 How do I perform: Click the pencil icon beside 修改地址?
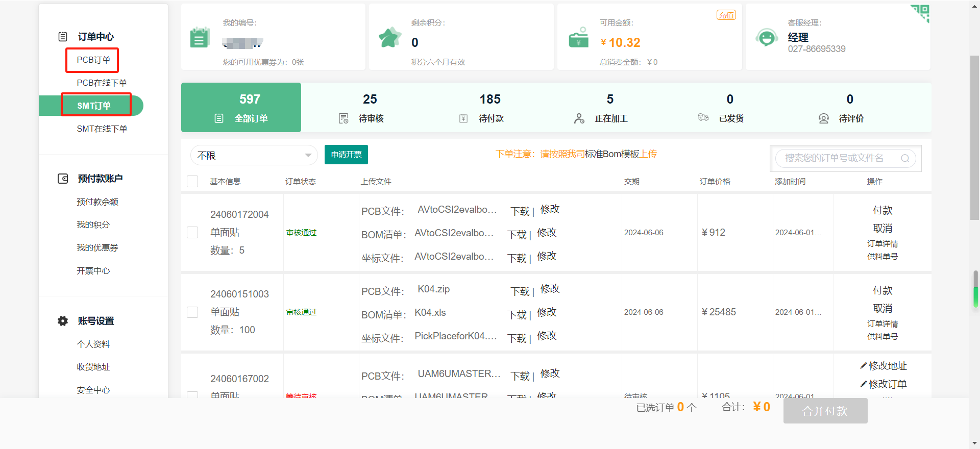pyautogui.click(x=863, y=366)
